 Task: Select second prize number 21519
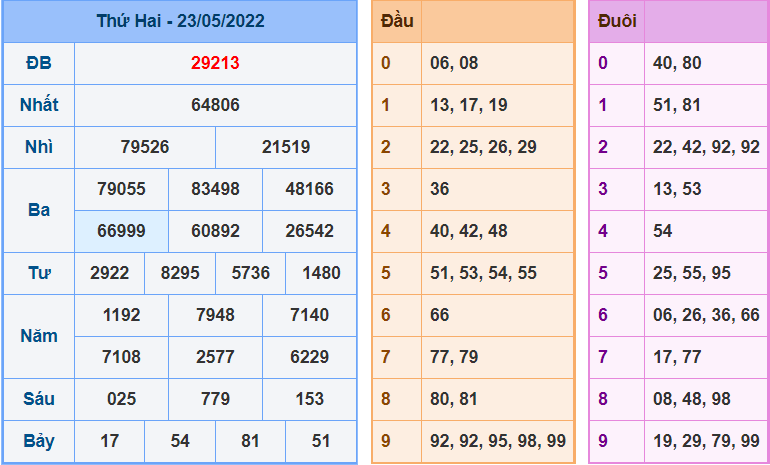click(x=286, y=147)
